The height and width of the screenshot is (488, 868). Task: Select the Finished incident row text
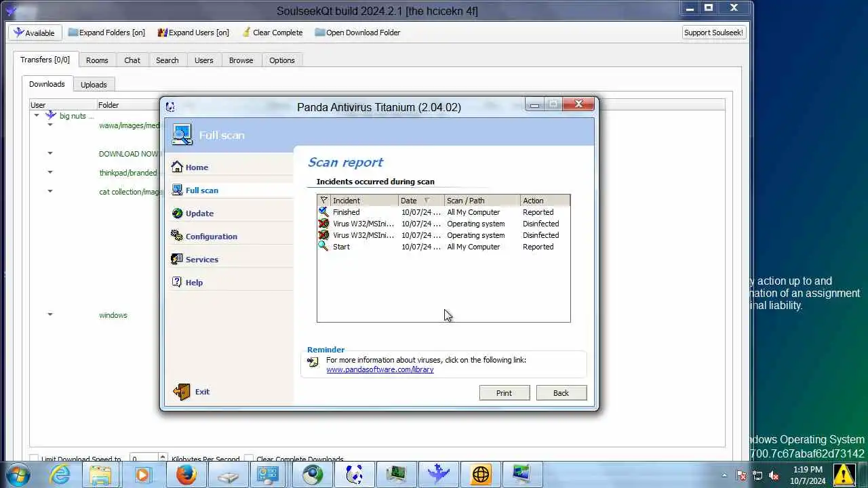point(347,212)
